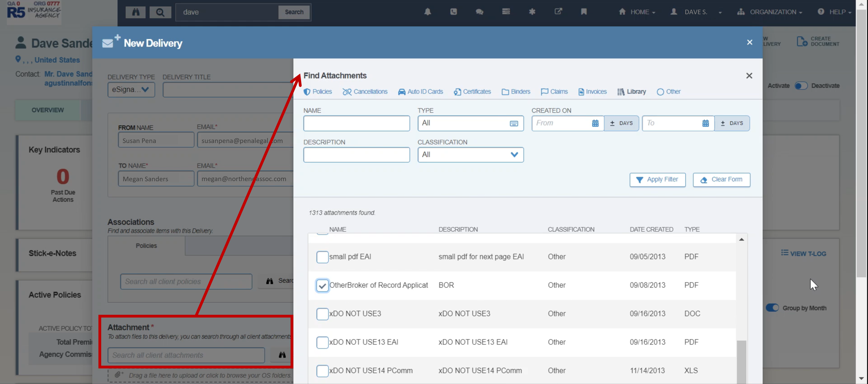
Task: Click the Apply Filter button
Action: 657,179
